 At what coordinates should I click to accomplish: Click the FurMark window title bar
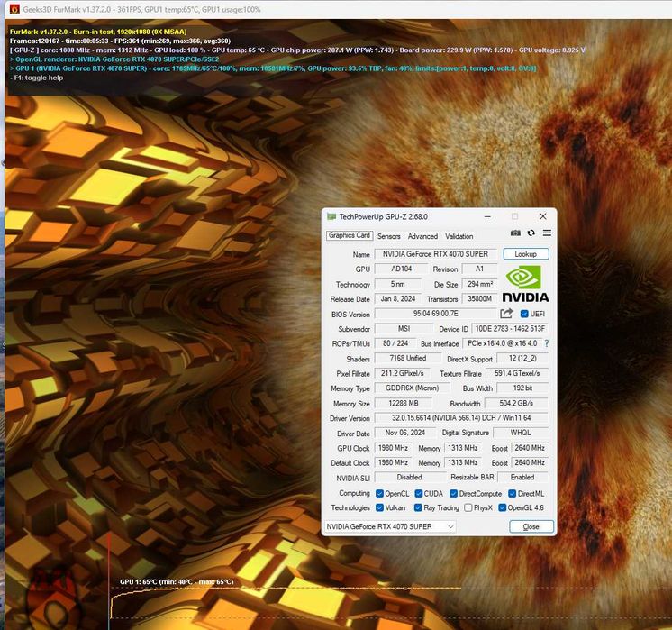coord(339,9)
